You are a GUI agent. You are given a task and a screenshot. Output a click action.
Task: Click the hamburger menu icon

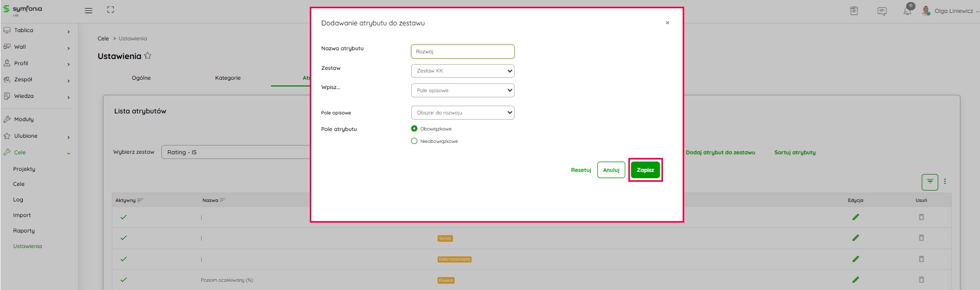[x=88, y=10]
